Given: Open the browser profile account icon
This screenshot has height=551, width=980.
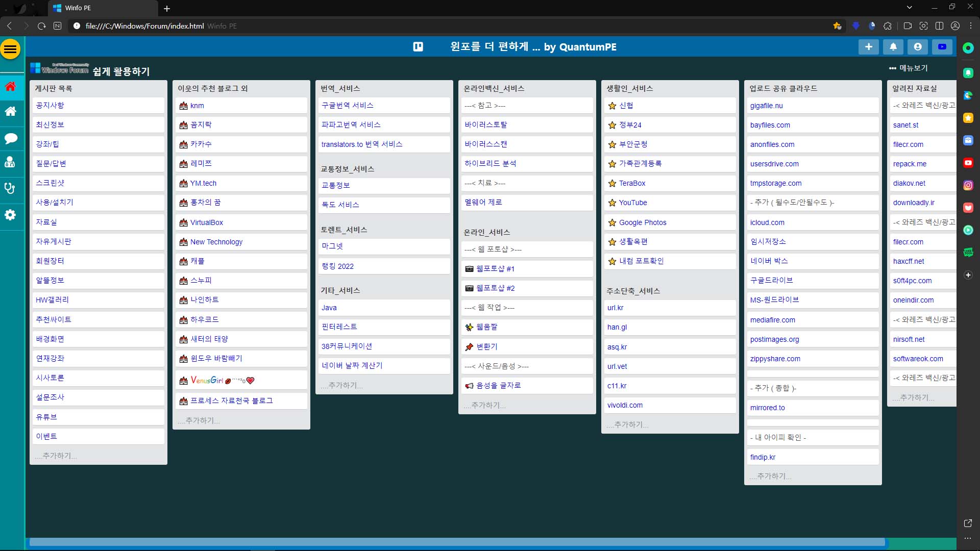Looking at the screenshot, I should [x=955, y=26].
